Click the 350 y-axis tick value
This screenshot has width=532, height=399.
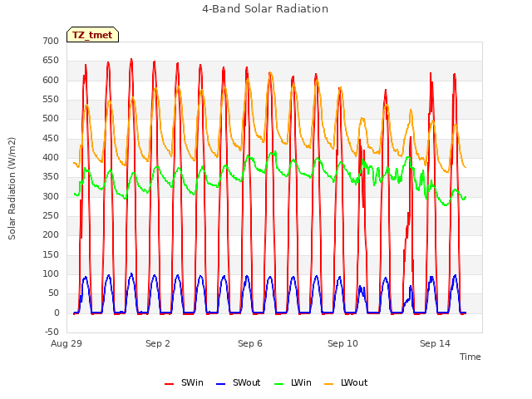[51, 177]
